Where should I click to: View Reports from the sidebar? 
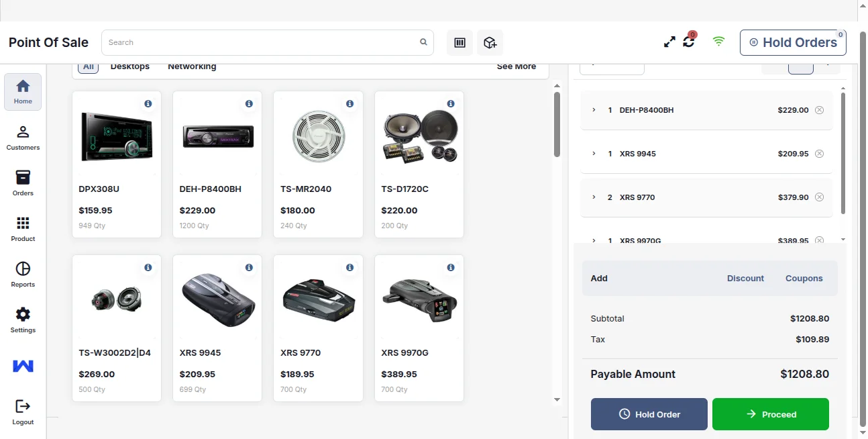point(23,275)
